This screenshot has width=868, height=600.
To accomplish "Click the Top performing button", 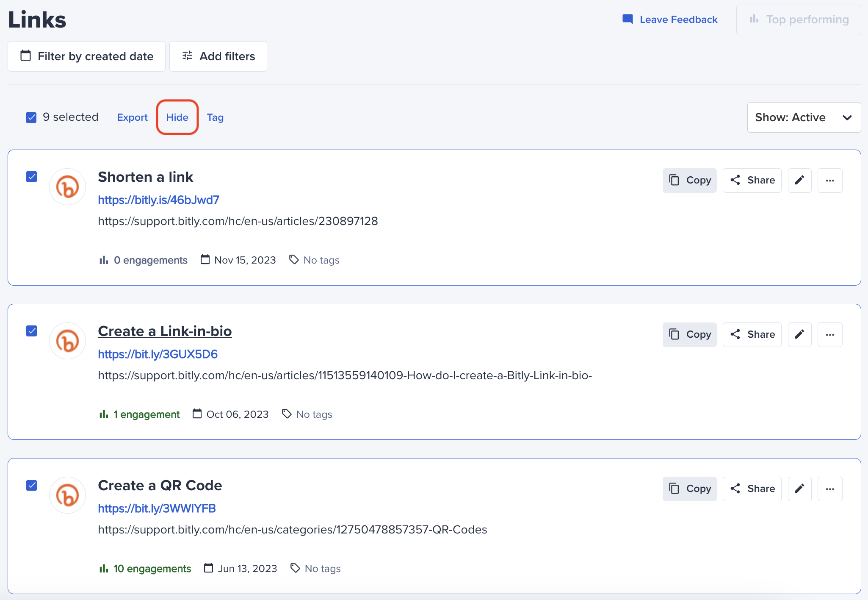I will tap(799, 20).
